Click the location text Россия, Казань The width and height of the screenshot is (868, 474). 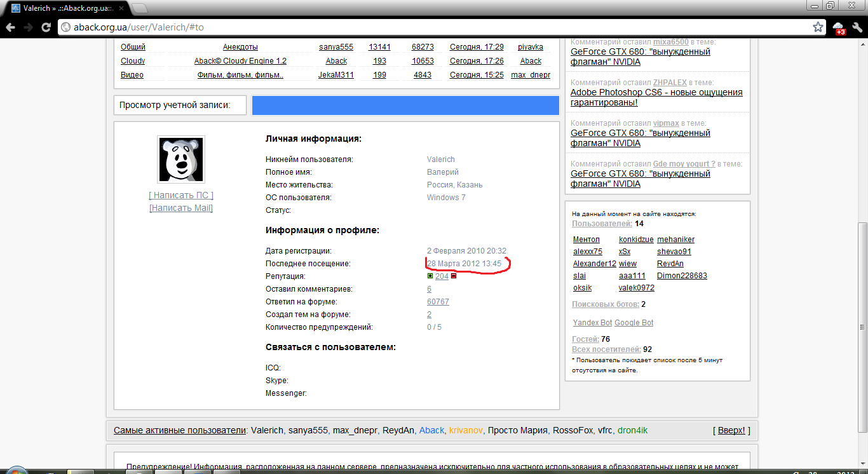(455, 185)
